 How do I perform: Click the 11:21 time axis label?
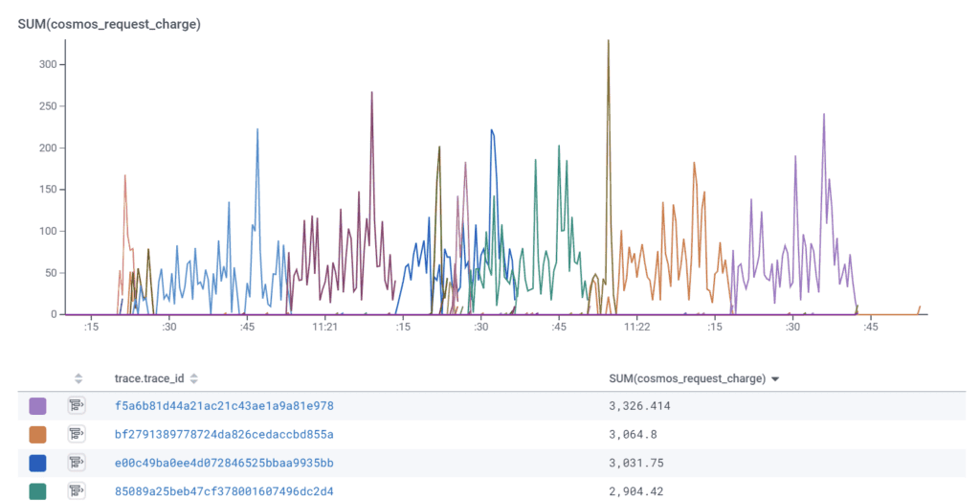[x=325, y=327]
